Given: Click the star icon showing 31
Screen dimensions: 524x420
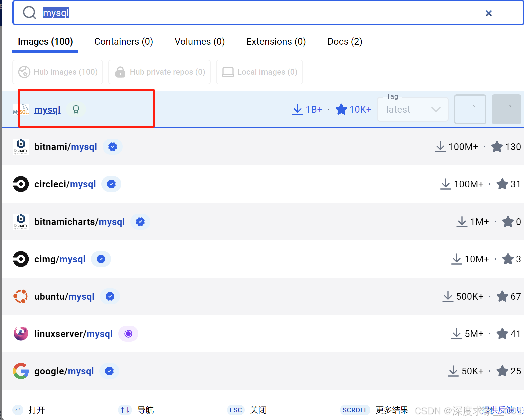Looking at the screenshot, I should 502,184.
